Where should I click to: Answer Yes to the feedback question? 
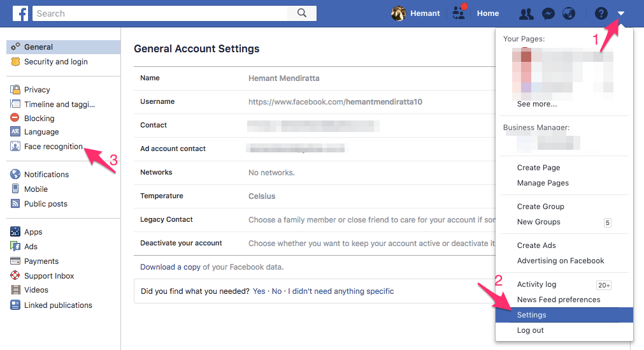click(259, 291)
